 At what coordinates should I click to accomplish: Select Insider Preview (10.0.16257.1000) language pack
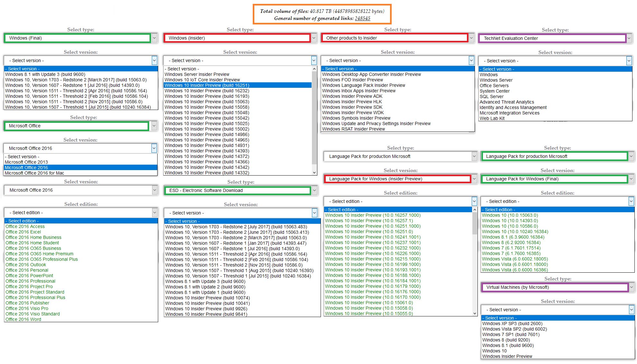[x=398, y=215]
